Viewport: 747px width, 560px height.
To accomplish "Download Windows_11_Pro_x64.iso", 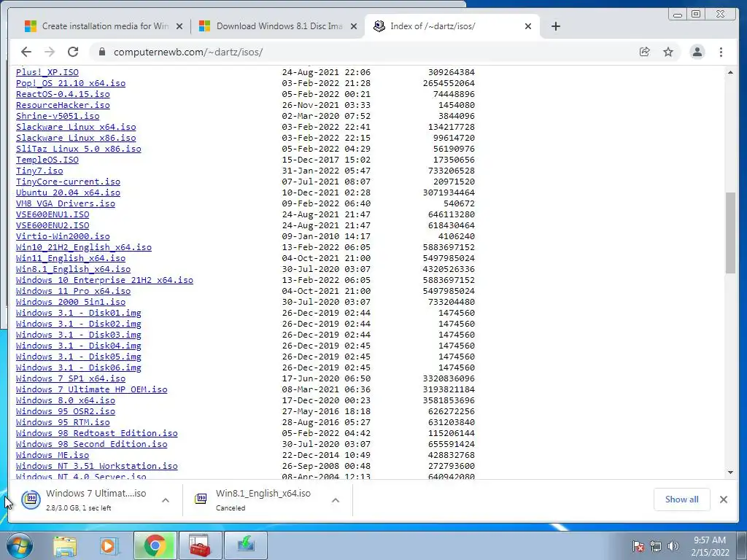I will coord(74,292).
